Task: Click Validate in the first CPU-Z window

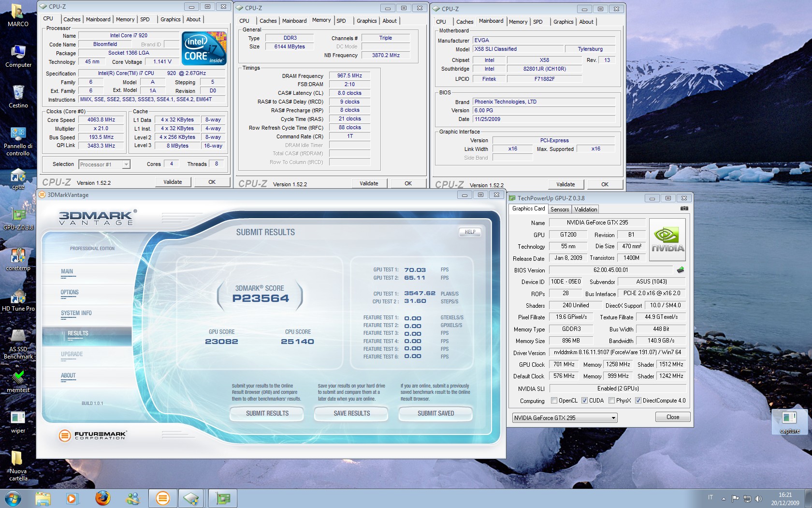Action: click(x=173, y=182)
